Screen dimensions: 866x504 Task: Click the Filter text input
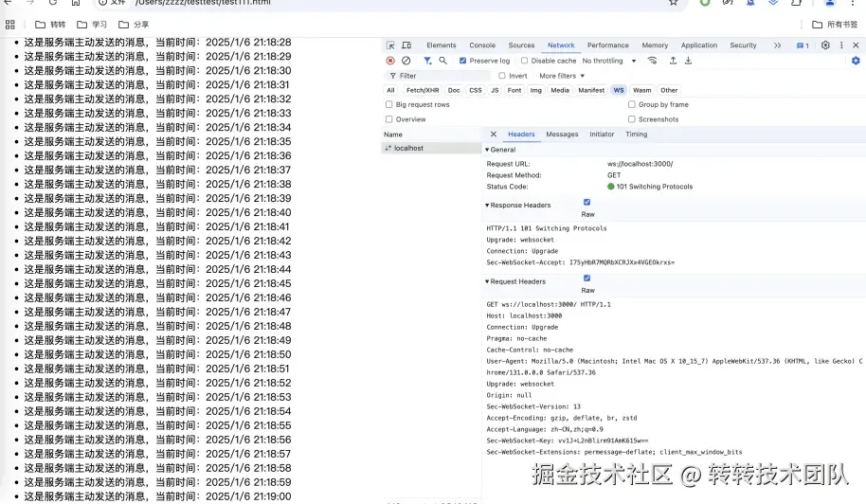click(439, 76)
